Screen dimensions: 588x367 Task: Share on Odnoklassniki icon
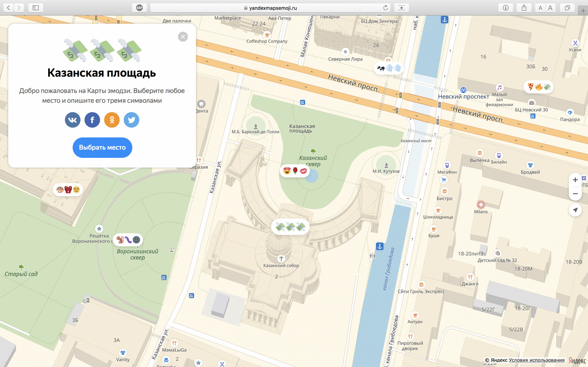point(112,120)
